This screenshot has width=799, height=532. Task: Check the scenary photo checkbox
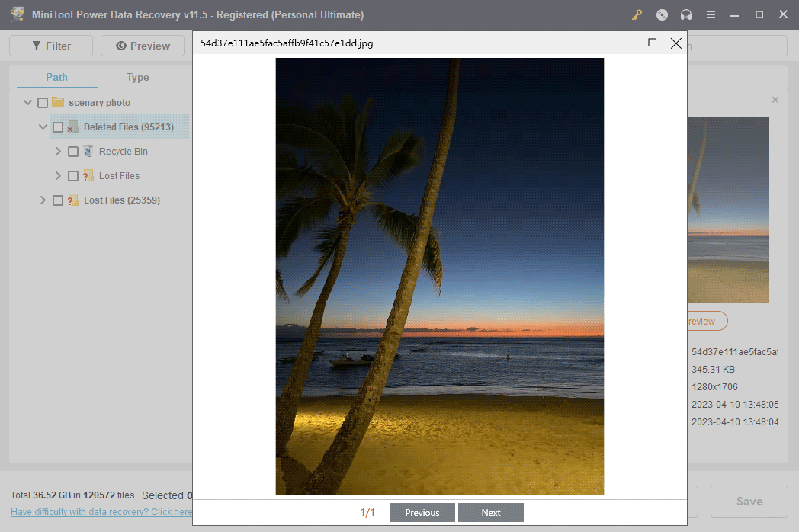[x=43, y=103]
